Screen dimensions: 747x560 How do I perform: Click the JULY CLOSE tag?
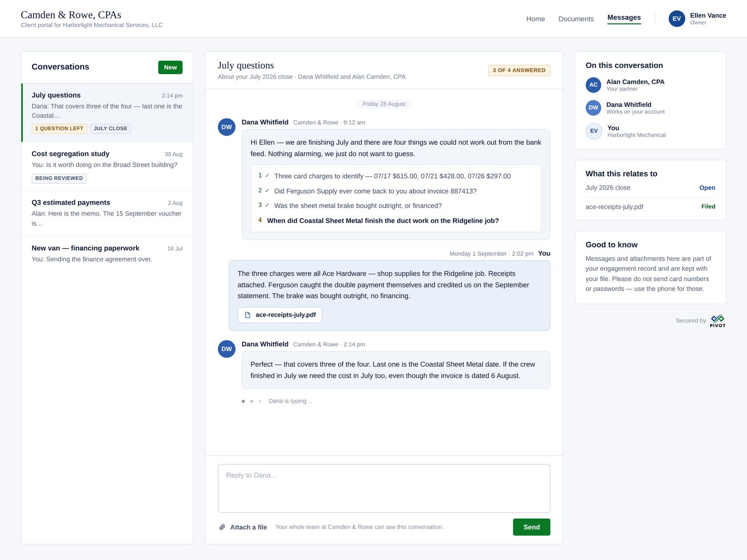click(111, 128)
